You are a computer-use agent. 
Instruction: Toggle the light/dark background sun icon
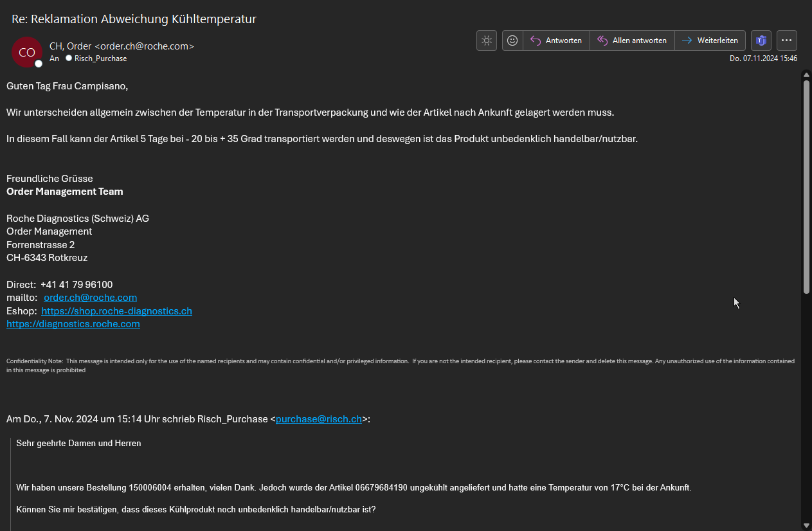(x=487, y=40)
